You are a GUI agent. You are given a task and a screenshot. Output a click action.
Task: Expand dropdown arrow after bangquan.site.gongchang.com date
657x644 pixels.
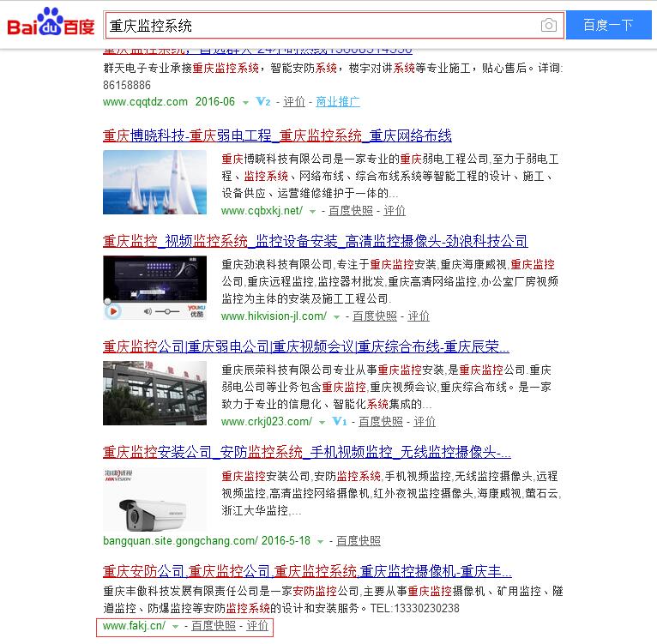point(320,542)
